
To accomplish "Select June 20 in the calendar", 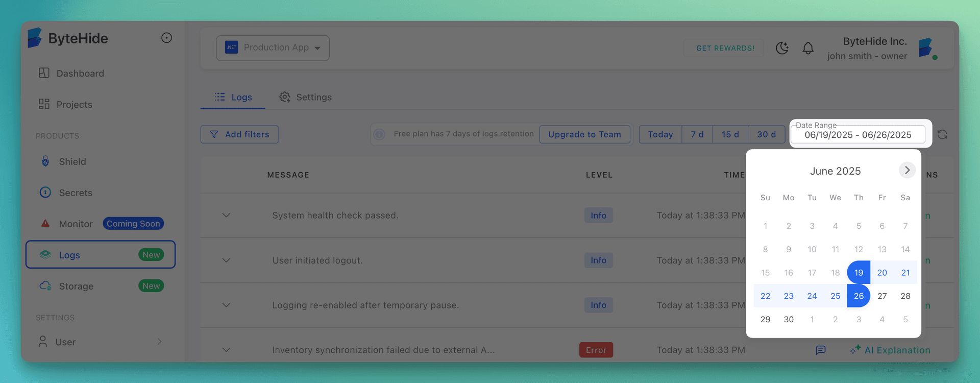I will 882,273.
